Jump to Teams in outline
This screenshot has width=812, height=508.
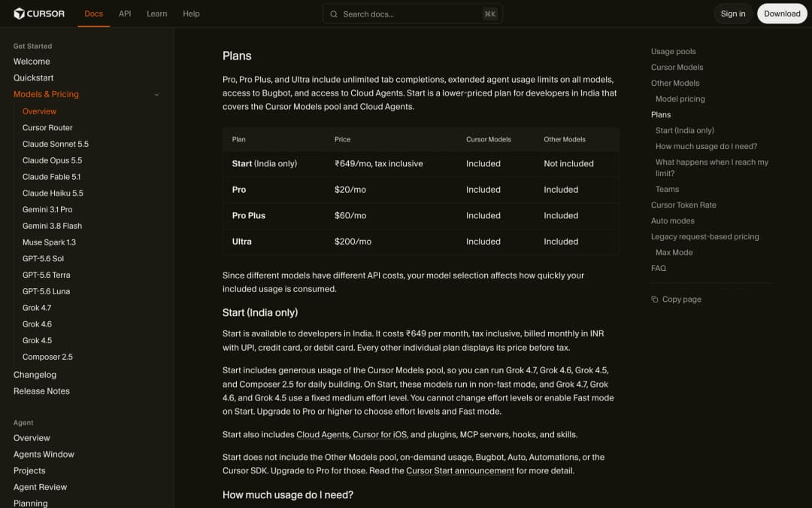pyautogui.click(x=667, y=189)
